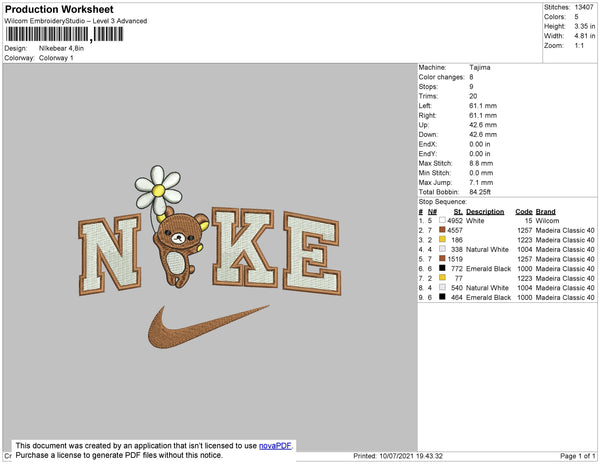Click the Max Jump value '7.1 mm'
The width and height of the screenshot is (600, 464).
pos(481,182)
